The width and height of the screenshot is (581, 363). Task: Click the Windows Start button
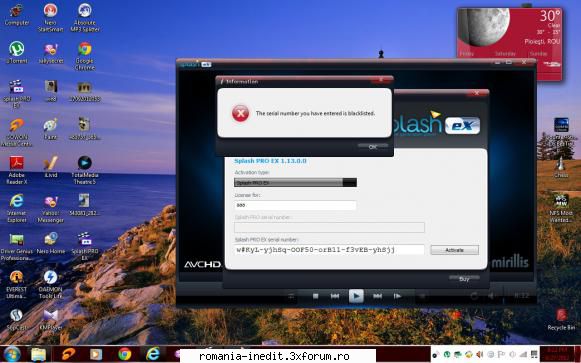[x=12, y=354]
